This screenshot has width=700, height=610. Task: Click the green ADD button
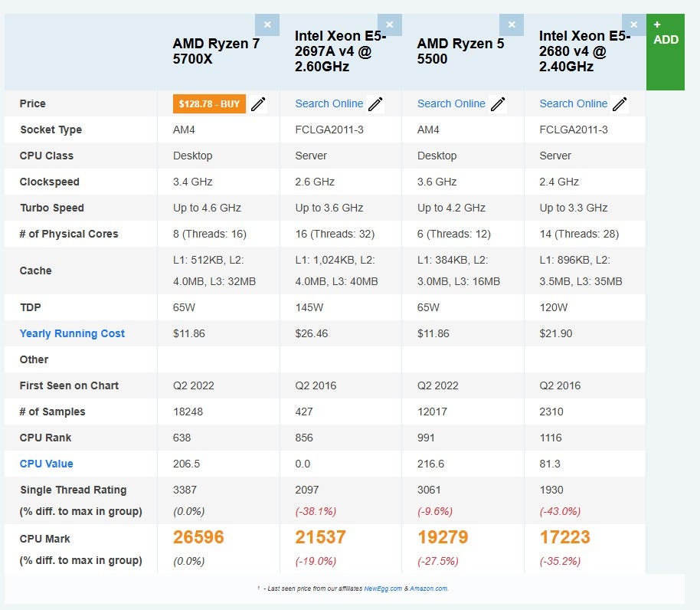coord(665,51)
